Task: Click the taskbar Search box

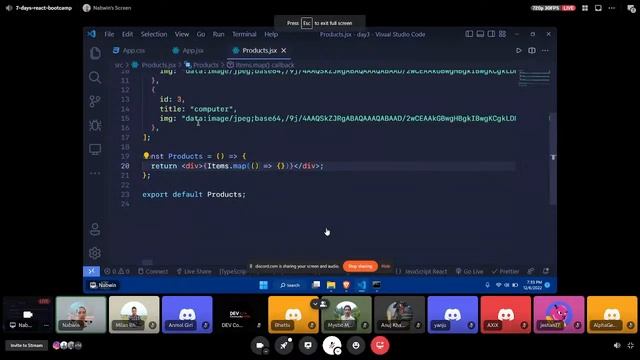Action: click(x=290, y=285)
